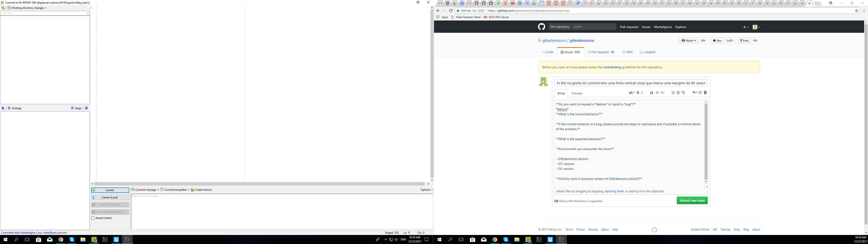
Task: Open the Watch notifications dropdown
Action: (688, 40)
